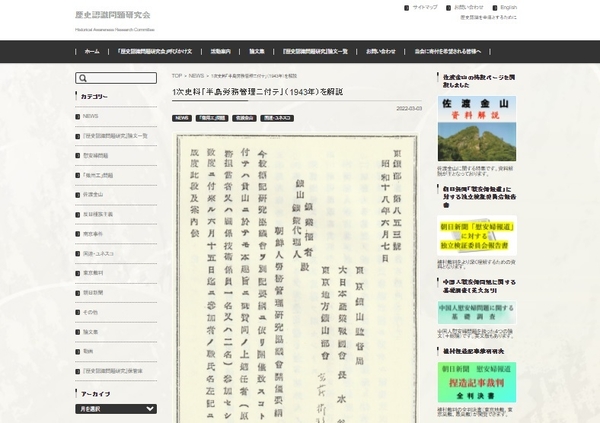
Task: Open the 南京事件 sidebar category
Action: [93, 234]
